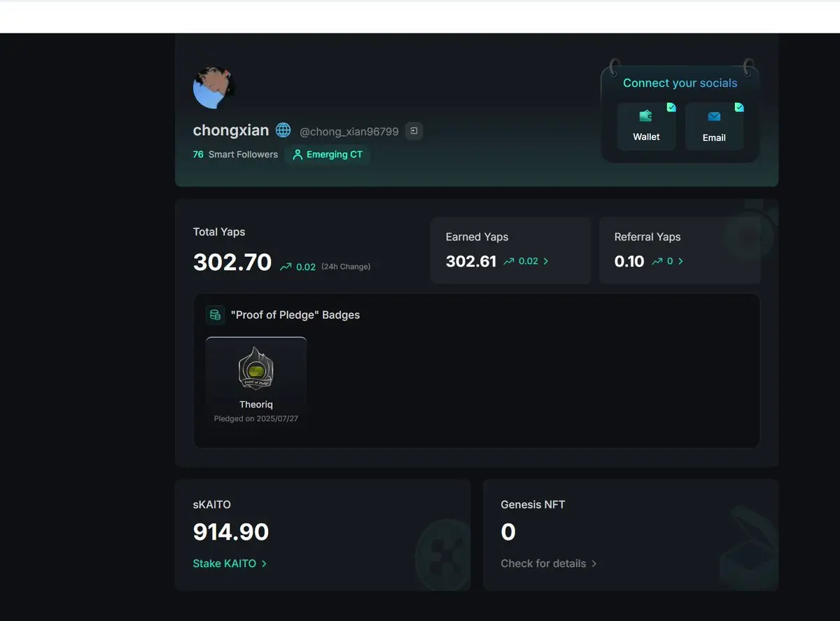Click the logout icon next to @chong_xian96799

(414, 131)
